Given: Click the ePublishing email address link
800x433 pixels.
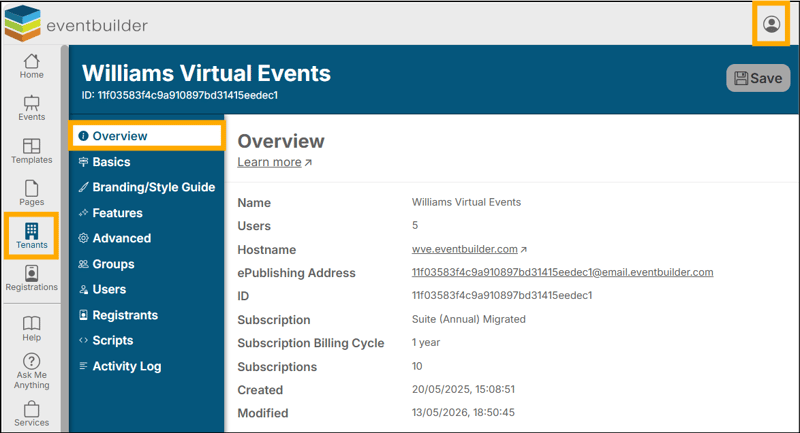Looking at the screenshot, I should click(x=562, y=272).
